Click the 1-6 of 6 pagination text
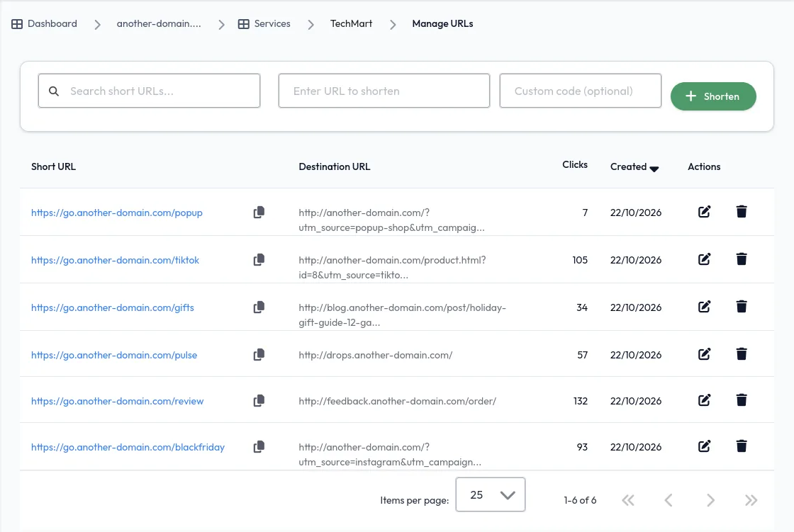794x532 pixels. pyautogui.click(x=580, y=500)
